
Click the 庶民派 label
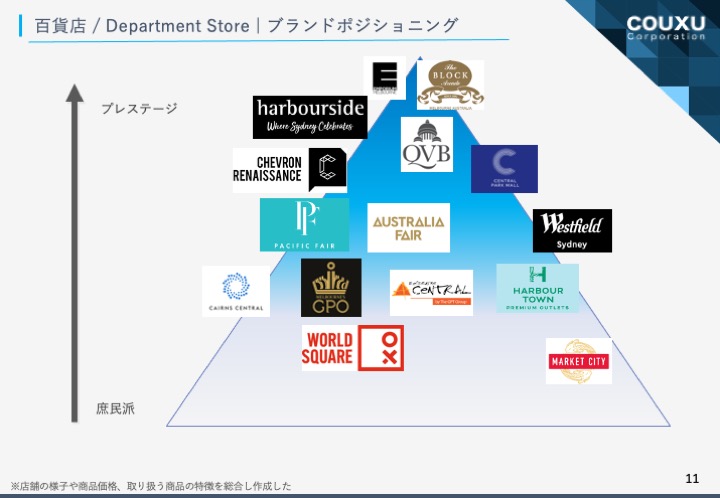[115, 408]
